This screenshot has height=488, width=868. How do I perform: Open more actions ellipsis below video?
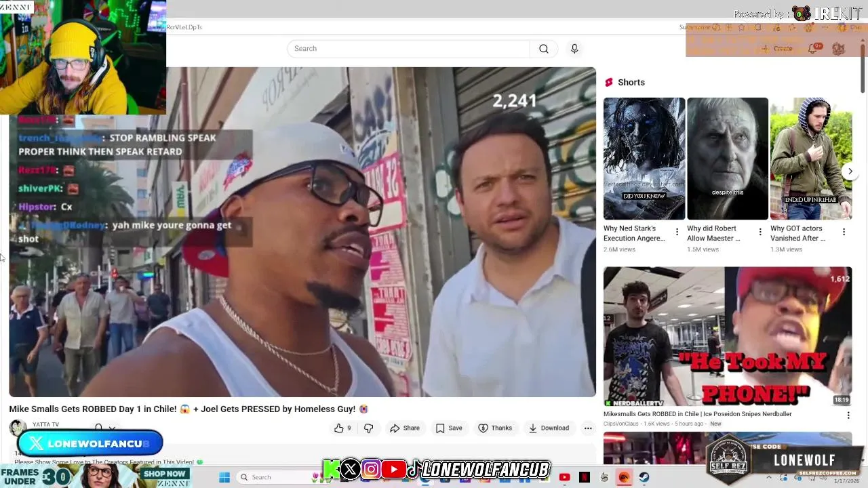click(588, 428)
